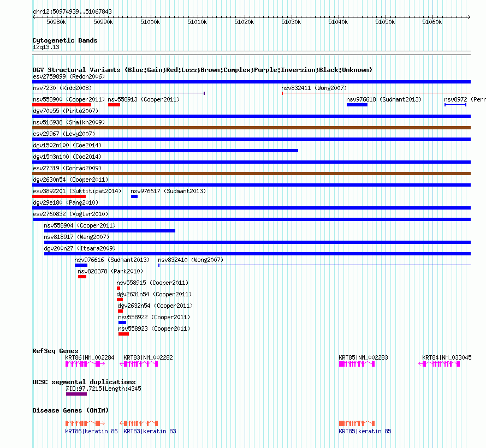This screenshot has width=486, height=448.
Task: Select the nsv7230 (Kidd2008) variant label
Action: [x=62, y=88]
